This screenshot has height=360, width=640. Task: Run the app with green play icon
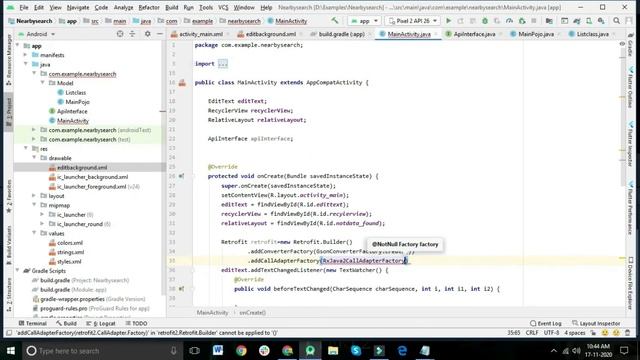pyautogui.click(x=448, y=21)
